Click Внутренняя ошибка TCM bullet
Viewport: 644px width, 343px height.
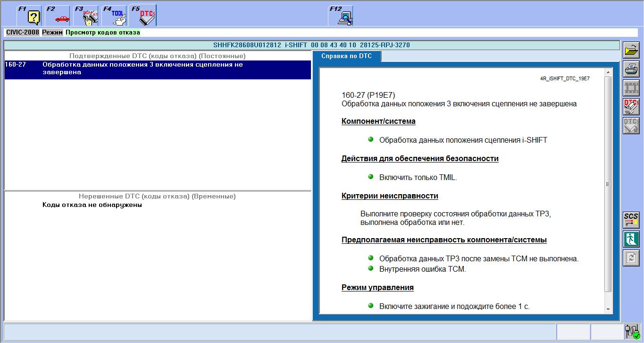422,269
